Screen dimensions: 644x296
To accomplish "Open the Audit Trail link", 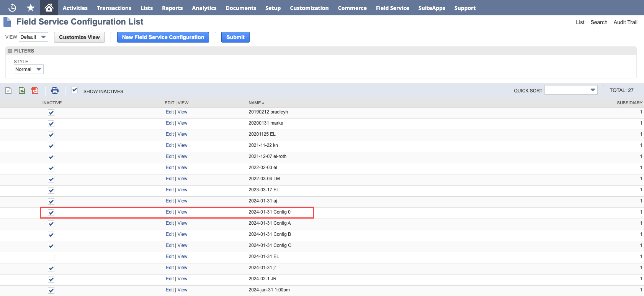I will [x=625, y=22].
